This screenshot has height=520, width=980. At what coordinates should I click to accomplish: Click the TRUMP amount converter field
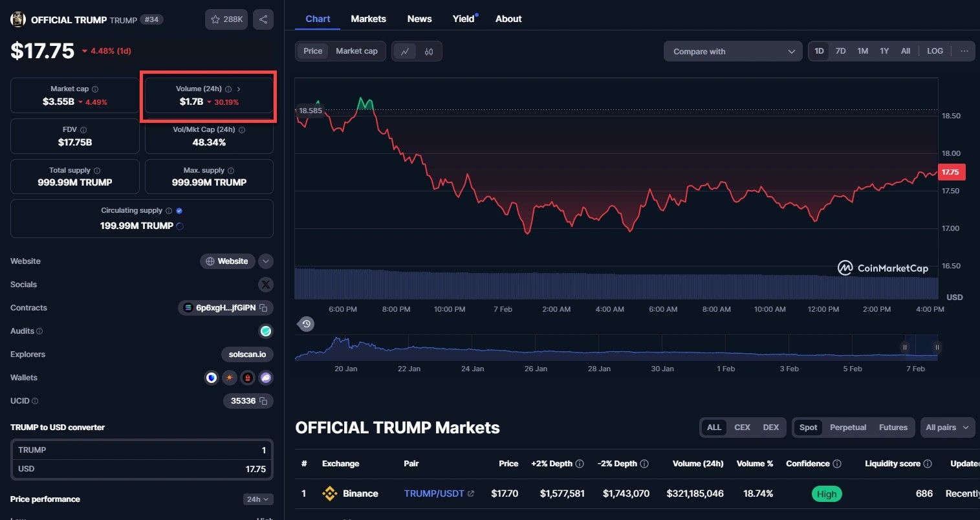[x=142, y=450]
